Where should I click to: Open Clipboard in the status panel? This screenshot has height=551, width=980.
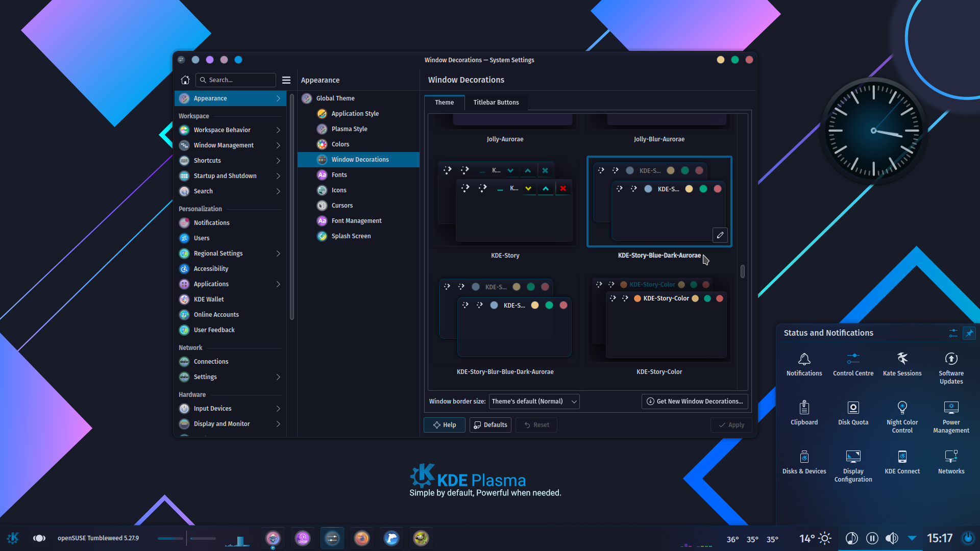pos(804,414)
